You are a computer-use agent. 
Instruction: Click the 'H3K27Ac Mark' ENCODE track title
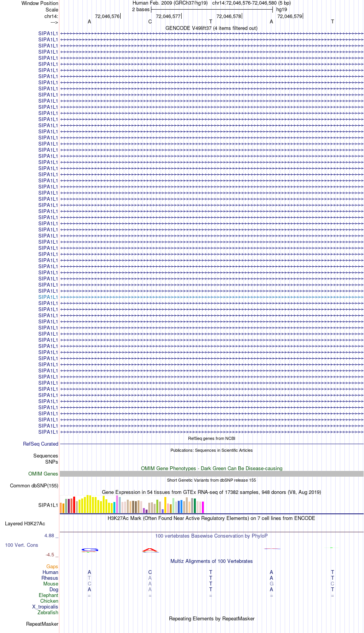point(212,518)
